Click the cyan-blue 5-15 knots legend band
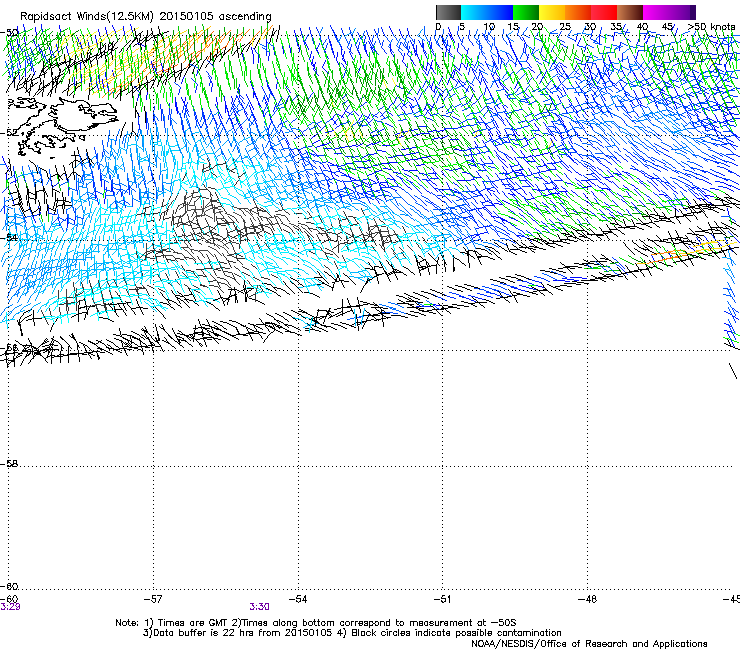Image resolution: width=740 pixels, height=650 pixels. (487, 12)
